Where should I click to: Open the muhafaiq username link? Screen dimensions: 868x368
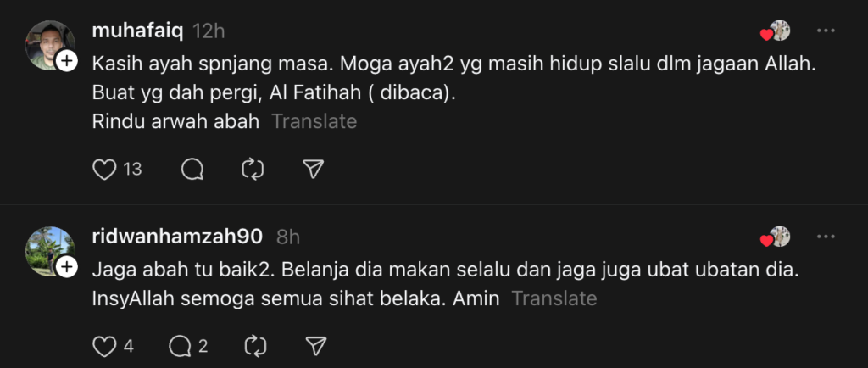point(137,31)
